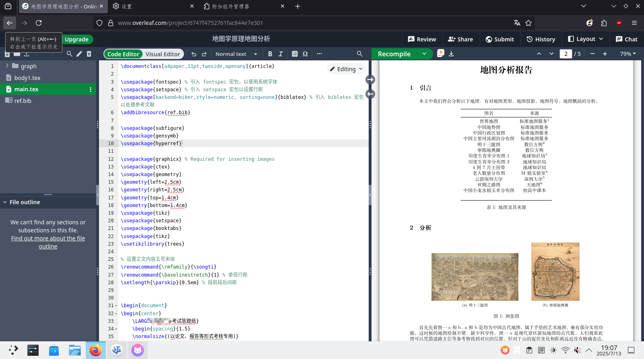Download the compiled PDF
Image resolution: width=644 pixels, height=359 pixels.
[x=451, y=54]
